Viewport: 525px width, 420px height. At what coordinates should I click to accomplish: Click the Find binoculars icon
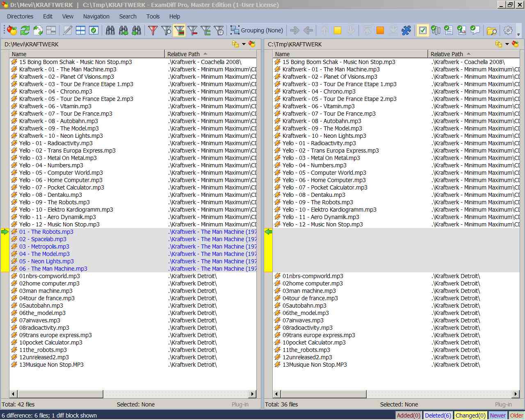point(110,30)
